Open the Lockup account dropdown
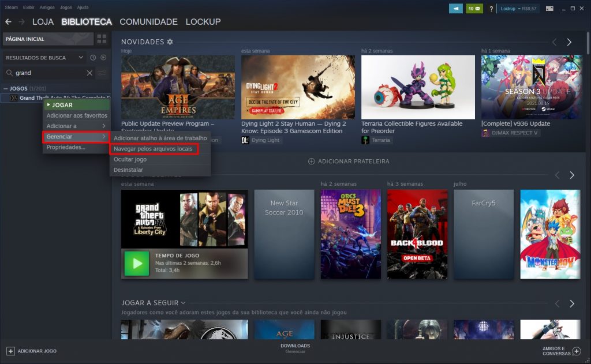Screen dimensions: 591x364 [x=518, y=9]
